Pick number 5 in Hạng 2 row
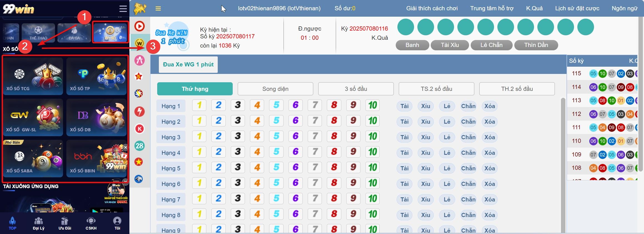 [276, 121]
